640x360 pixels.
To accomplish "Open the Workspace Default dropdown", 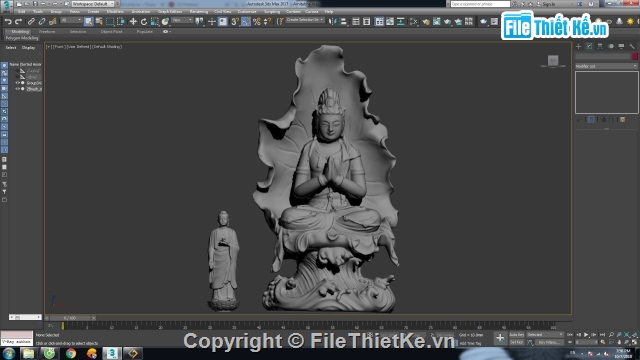I will (93, 4).
